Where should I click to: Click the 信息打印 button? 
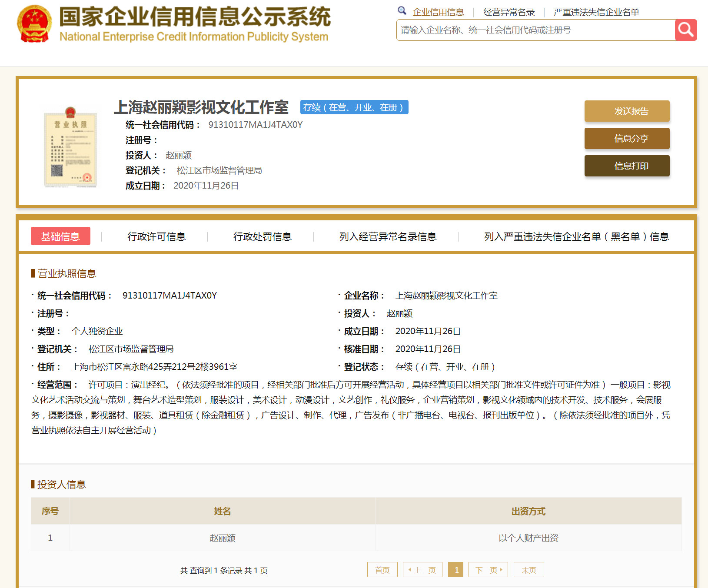click(627, 166)
